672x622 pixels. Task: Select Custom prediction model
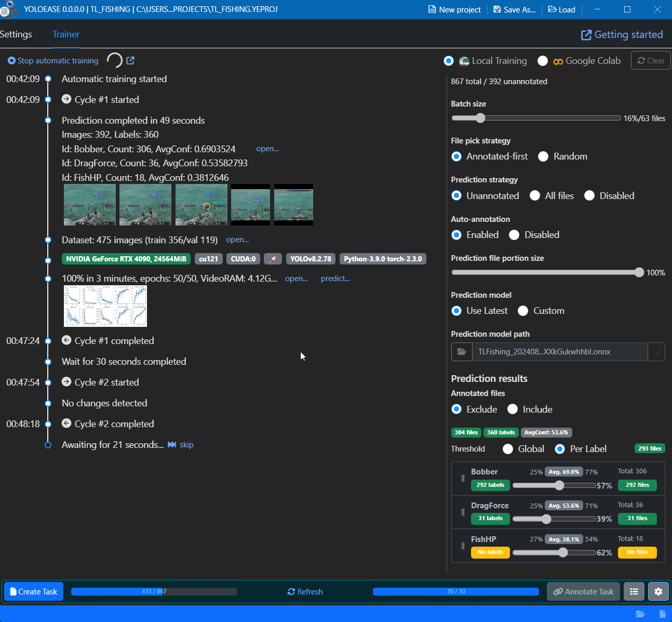coord(523,311)
